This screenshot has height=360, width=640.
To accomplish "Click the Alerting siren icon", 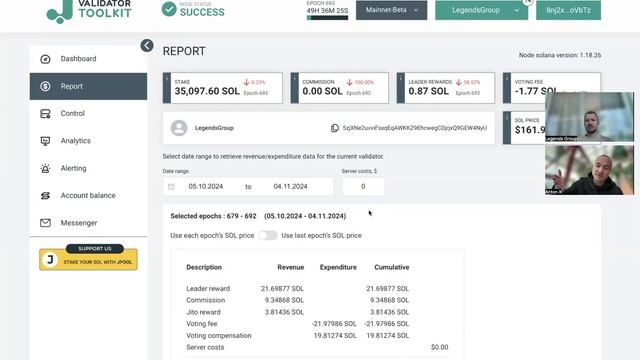I will [x=45, y=168].
